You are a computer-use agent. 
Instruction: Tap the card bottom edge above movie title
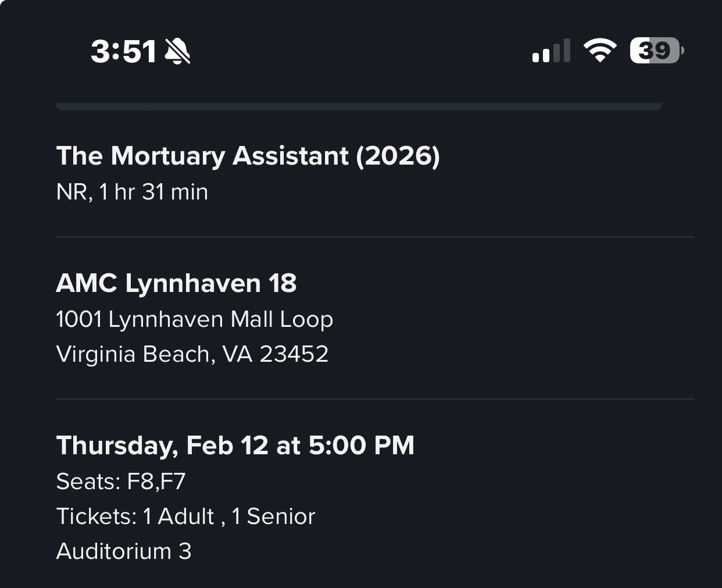[359, 106]
